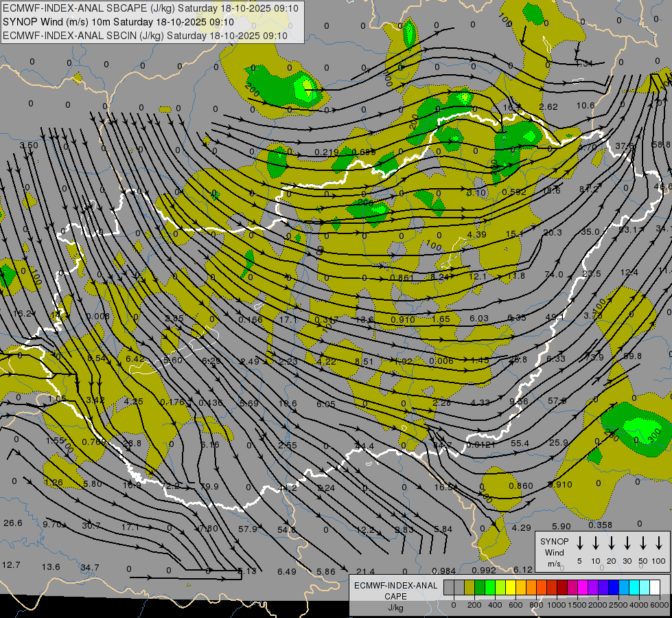Click the 72.2 value on the map
The width and height of the screenshot is (672, 618).
pyautogui.click(x=171, y=486)
